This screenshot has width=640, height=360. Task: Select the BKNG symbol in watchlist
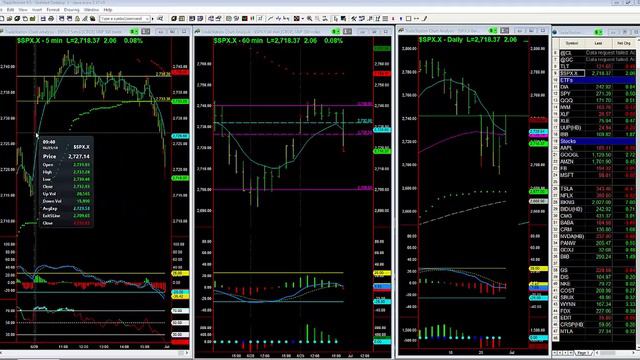(x=567, y=202)
